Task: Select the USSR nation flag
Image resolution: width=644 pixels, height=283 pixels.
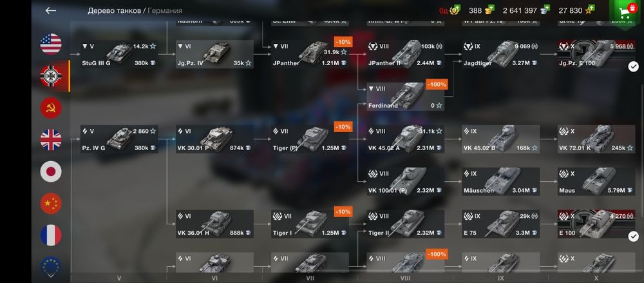Action: point(51,108)
